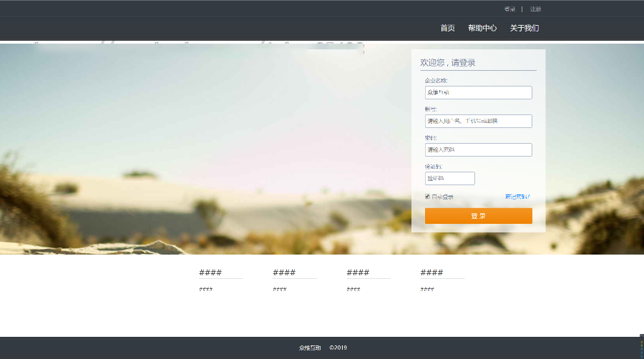The image size is (644, 359).
Task: Select the first #### footer heading
Action: (x=210, y=272)
